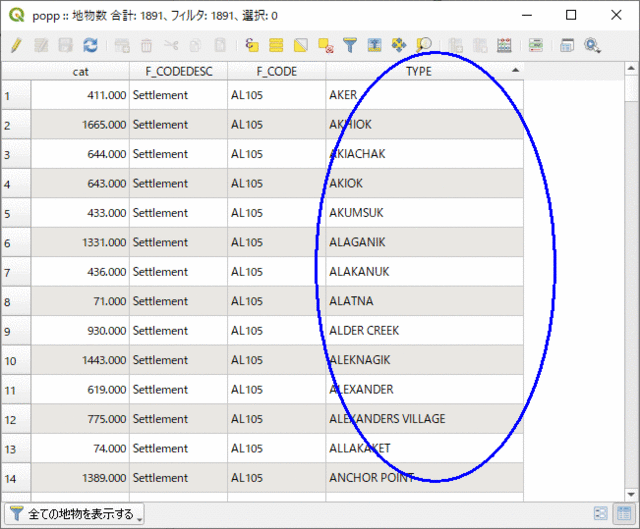Click the ANCHOR POINT cell
The height and width of the screenshot is (529, 640).
point(424,478)
